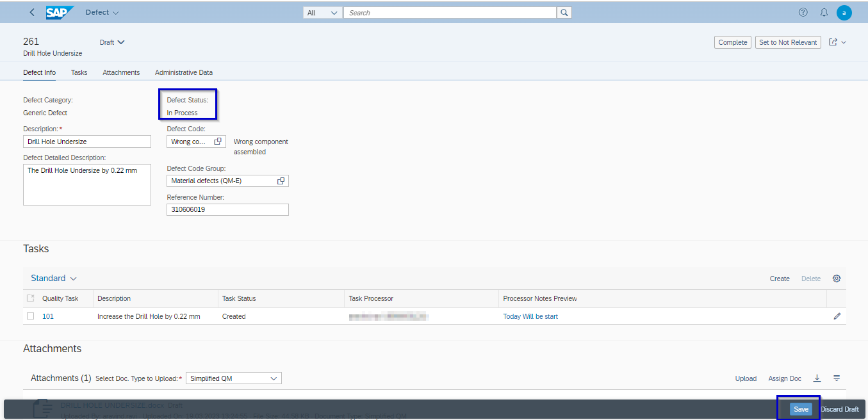Click the attachments download icon
Image resolution: width=868 pixels, height=420 pixels.
coord(817,378)
